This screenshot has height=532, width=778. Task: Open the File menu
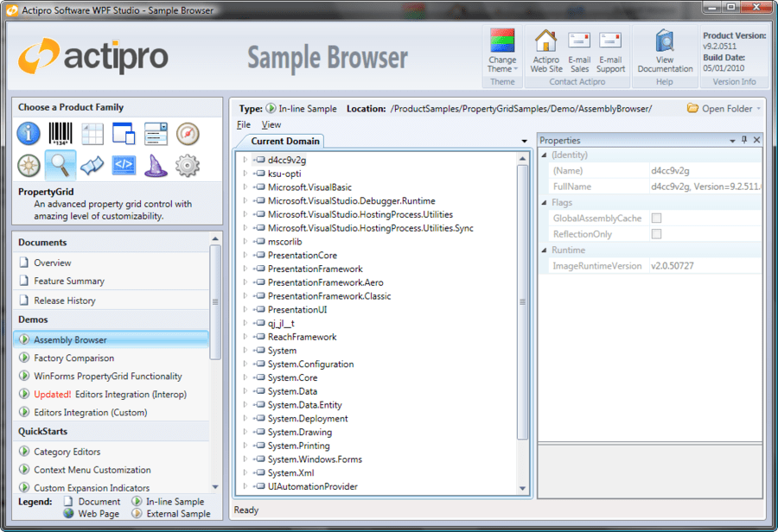click(x=245, y=123)
